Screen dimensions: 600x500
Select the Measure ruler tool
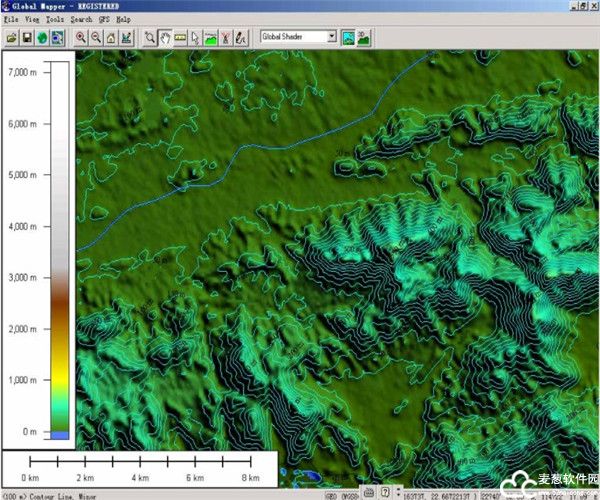(180, 38)
